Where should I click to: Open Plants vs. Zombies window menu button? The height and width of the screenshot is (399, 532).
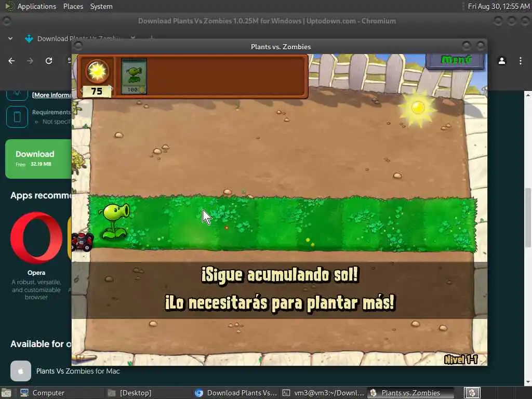(78, 46)
